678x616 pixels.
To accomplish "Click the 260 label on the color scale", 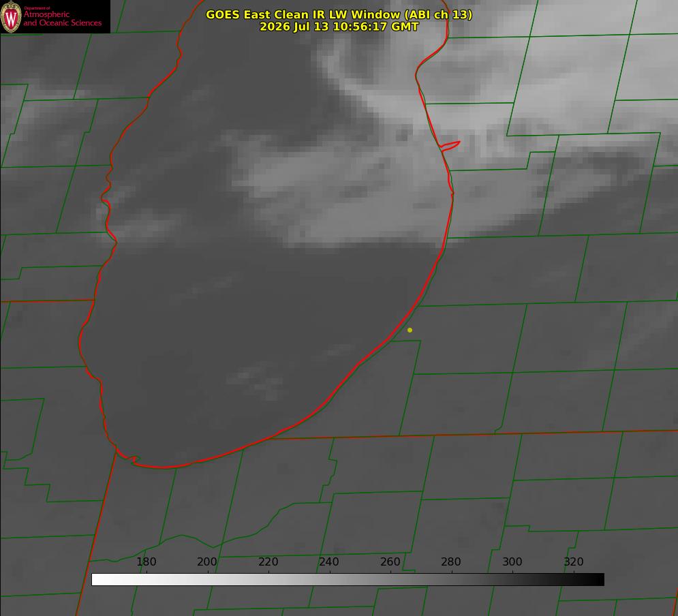I will [390, 561].
